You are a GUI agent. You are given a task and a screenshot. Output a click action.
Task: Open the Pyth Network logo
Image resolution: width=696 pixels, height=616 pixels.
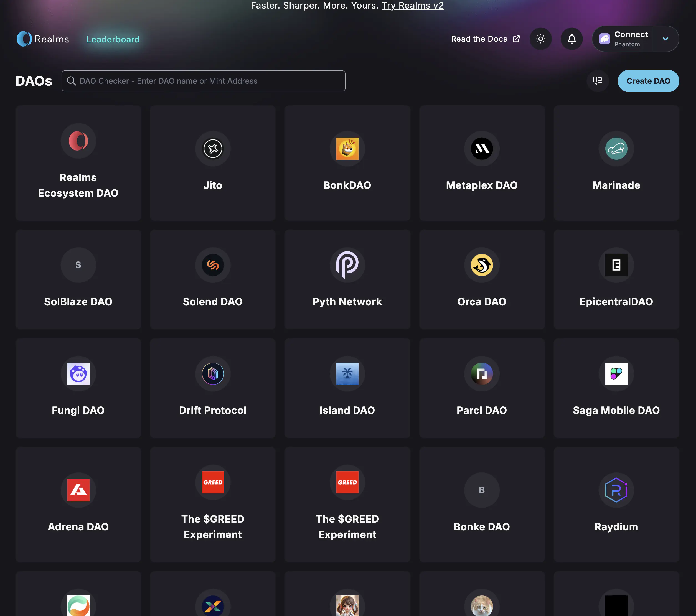point(347,264)
